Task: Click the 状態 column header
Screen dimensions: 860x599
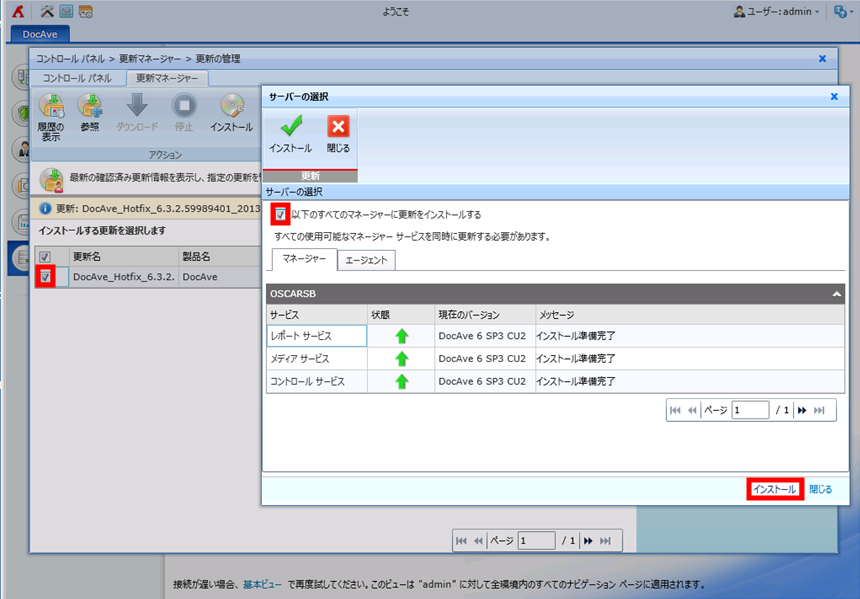Action: point(401,315)
